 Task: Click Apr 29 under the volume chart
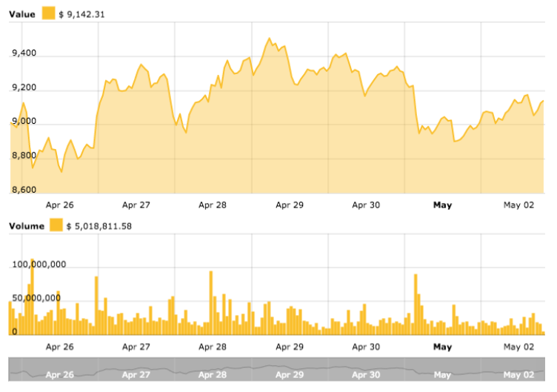290,347
